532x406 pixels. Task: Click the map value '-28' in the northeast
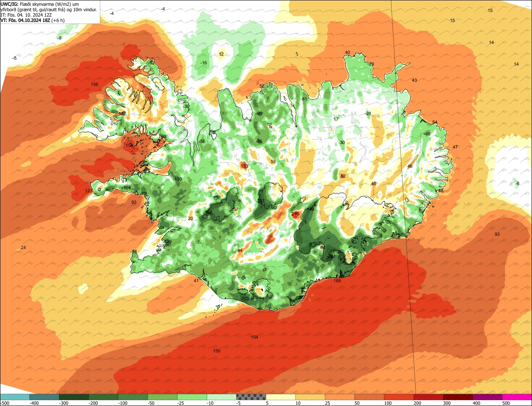368,114
